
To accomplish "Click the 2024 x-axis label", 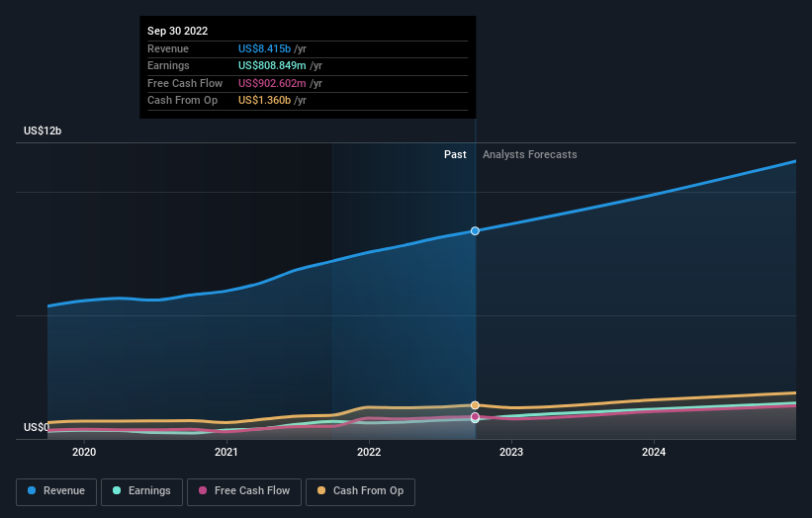I will tap(654, 452).
